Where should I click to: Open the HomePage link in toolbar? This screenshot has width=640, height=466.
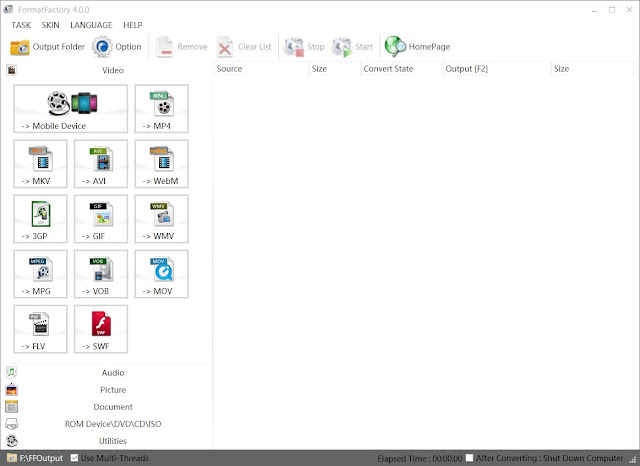click(x=417, y=47)
